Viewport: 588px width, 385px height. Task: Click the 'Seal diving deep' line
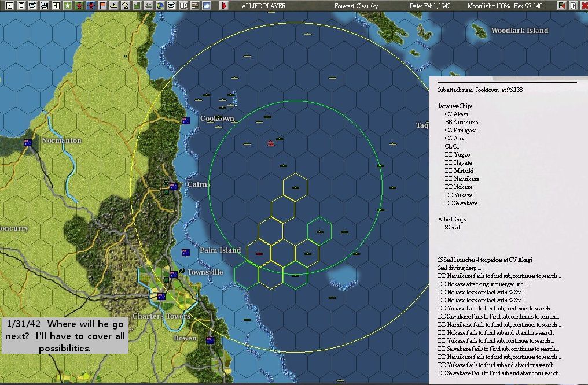click(x=460, y=268)
